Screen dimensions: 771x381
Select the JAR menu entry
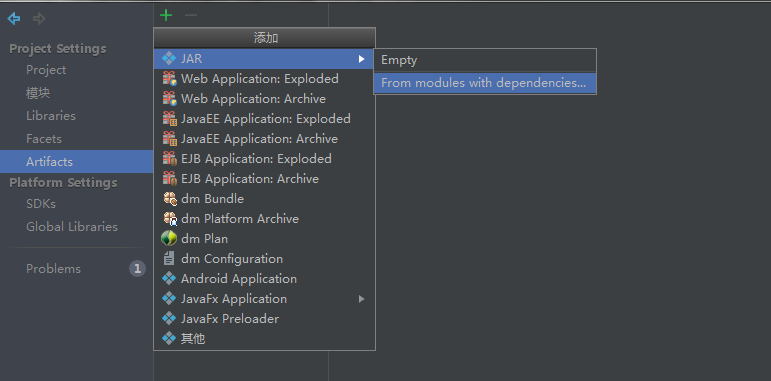coord(265,59)
